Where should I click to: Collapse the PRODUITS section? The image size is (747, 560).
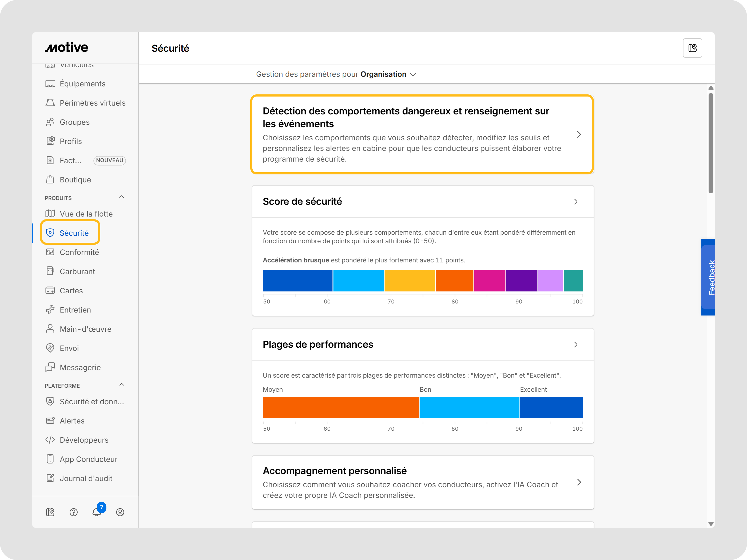122,197
